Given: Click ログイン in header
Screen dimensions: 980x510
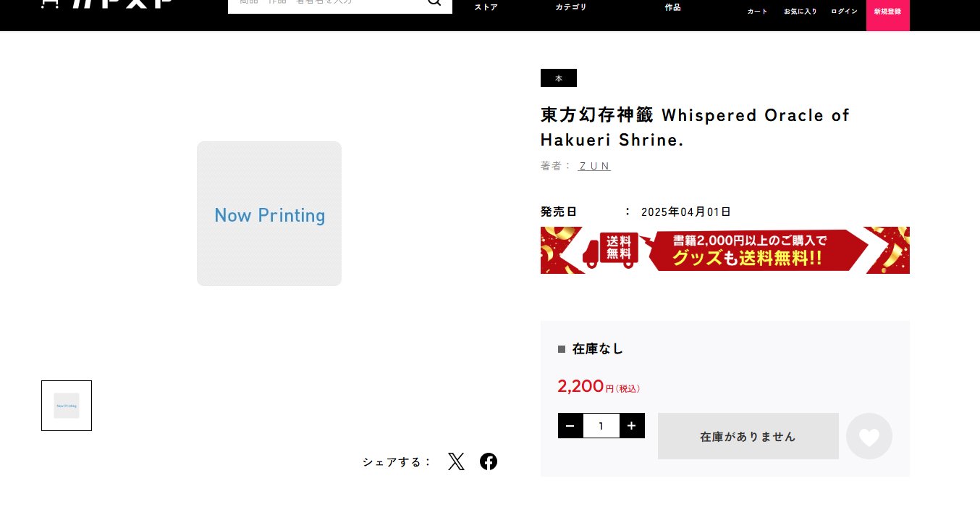Looking at the screenshot, I should tap(844, 12).
